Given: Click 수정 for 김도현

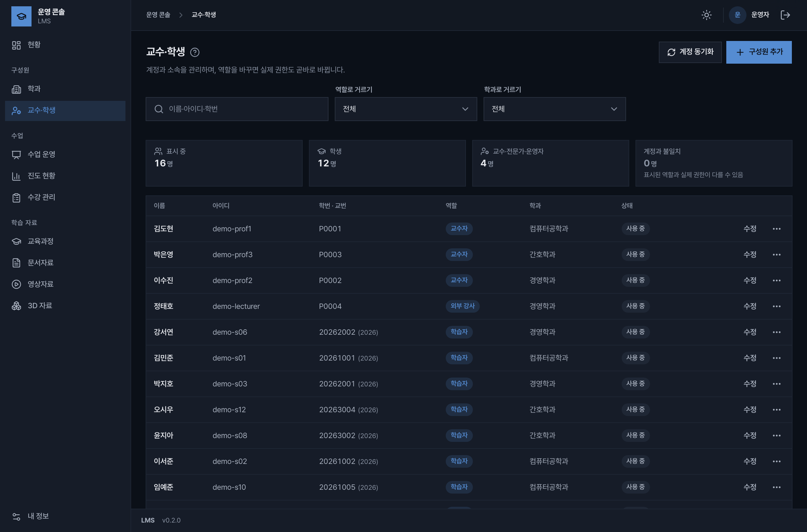Looking at the screenshot, I should click(x=750, y=229).
